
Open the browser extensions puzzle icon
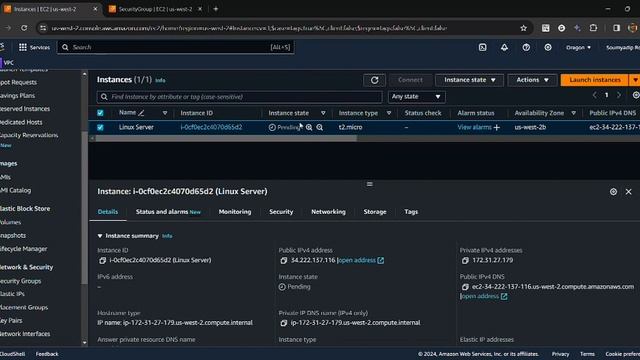[593, 28]
